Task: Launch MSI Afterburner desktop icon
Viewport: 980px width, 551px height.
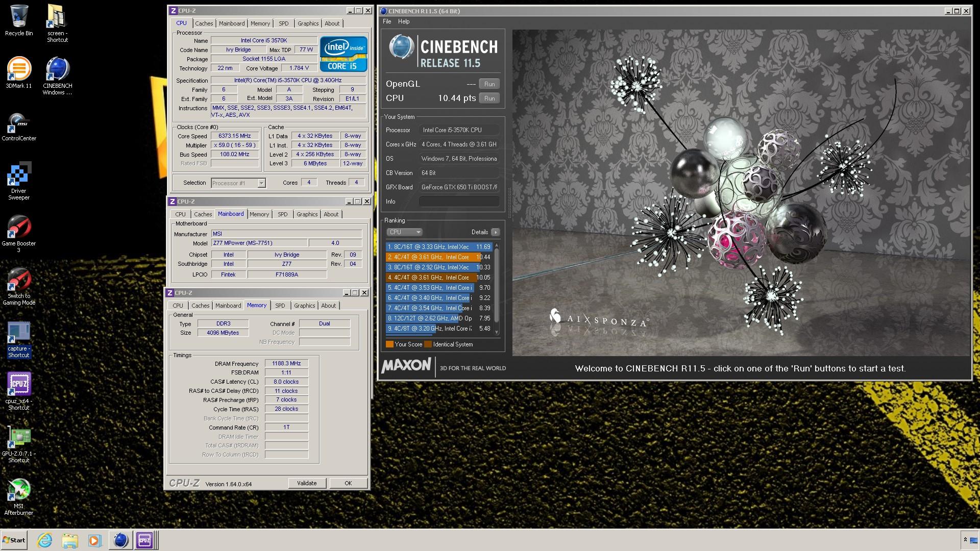Action: coord(19,497)
